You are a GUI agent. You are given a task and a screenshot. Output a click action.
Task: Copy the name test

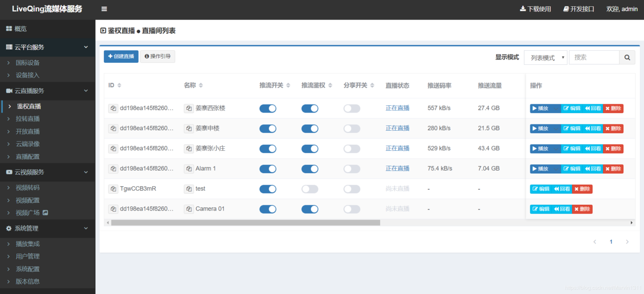click(x=189, y=189)
